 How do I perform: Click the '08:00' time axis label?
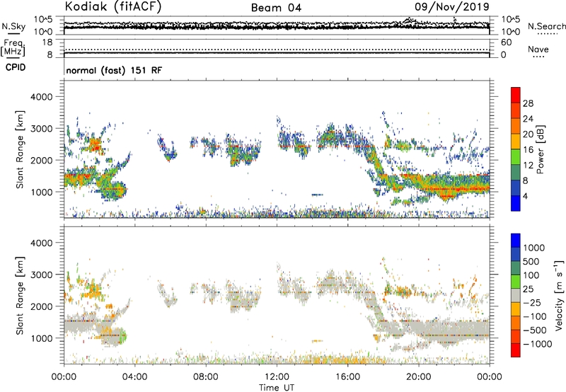pos(206,377)
